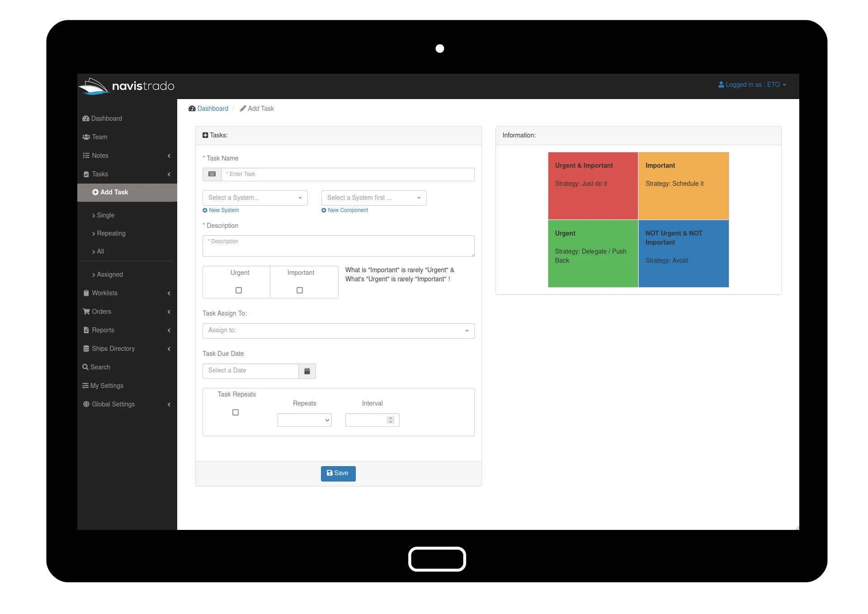Open the All tasks item

(98, 251)
